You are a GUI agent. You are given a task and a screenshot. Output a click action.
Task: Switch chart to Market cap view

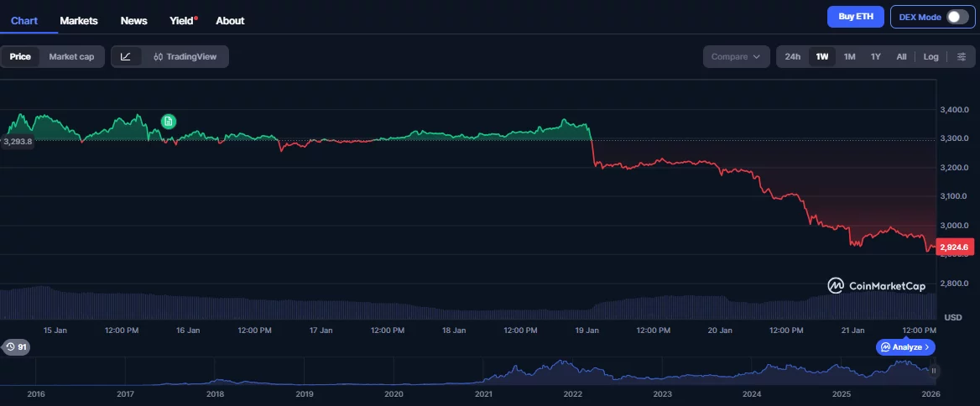click(x=71, y=57)
